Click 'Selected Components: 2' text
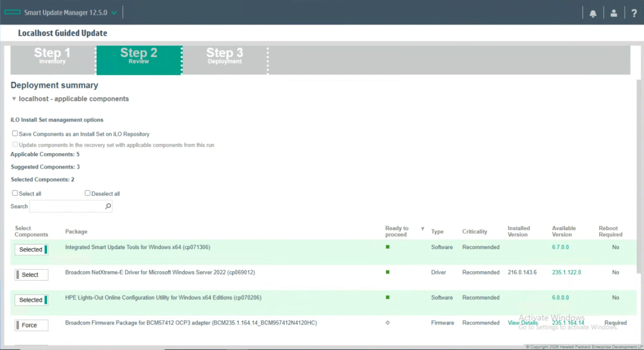This screenshot has width=644, height=350. [42, 180]
